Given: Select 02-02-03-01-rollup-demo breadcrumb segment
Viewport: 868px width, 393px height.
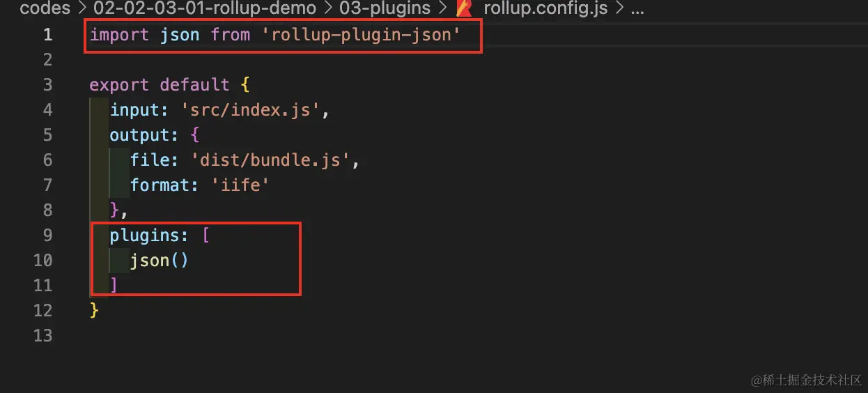Looking at the screenshot, I should click(x=205, y=9).
